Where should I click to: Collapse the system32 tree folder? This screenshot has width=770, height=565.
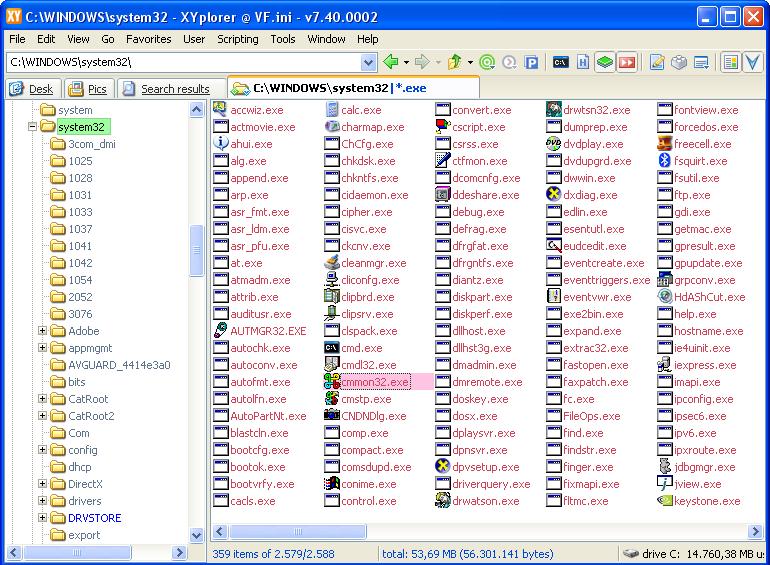(x=32, y=127)
